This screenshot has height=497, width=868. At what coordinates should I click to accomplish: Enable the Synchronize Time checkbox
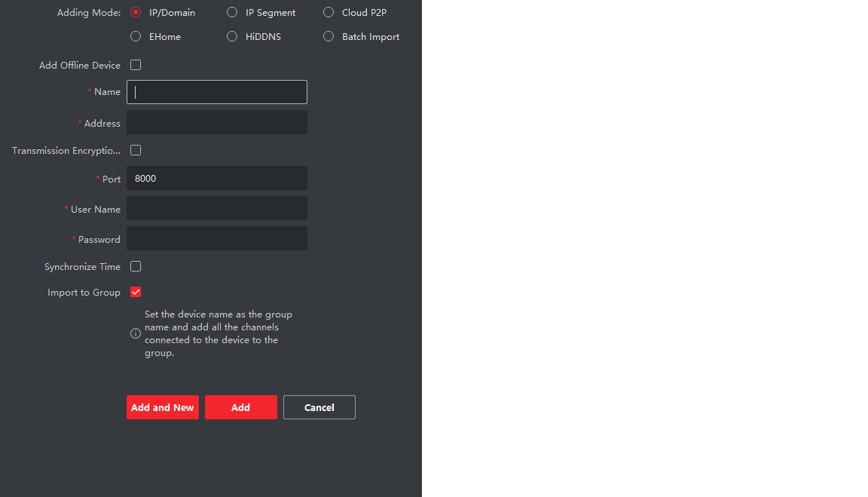(136, 266)
